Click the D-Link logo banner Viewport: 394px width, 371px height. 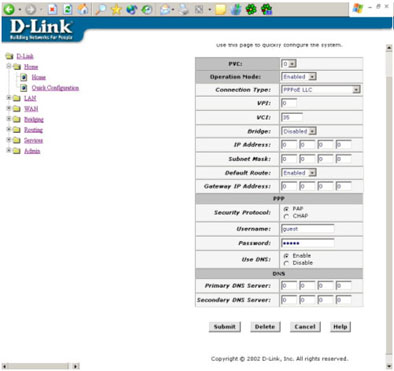(41, 30)
